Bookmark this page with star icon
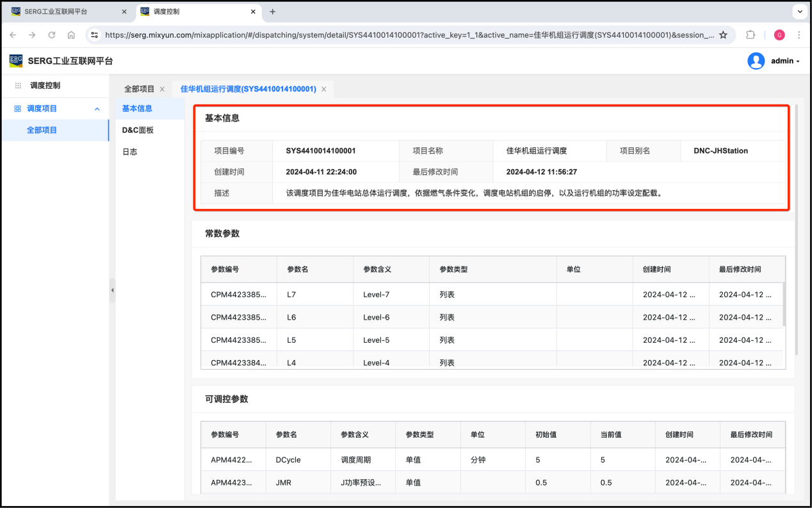 coord(723,35)
